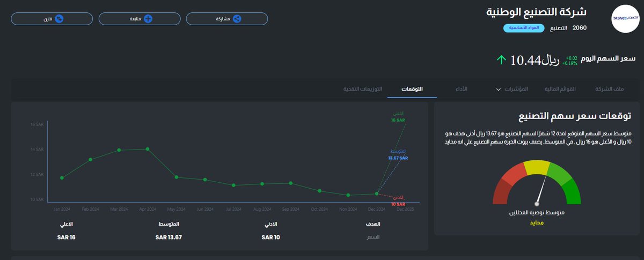Image resolution: width=644 pixels, height=260 pixels.
Task: Click the +0.19% change value
Action: 570,63
